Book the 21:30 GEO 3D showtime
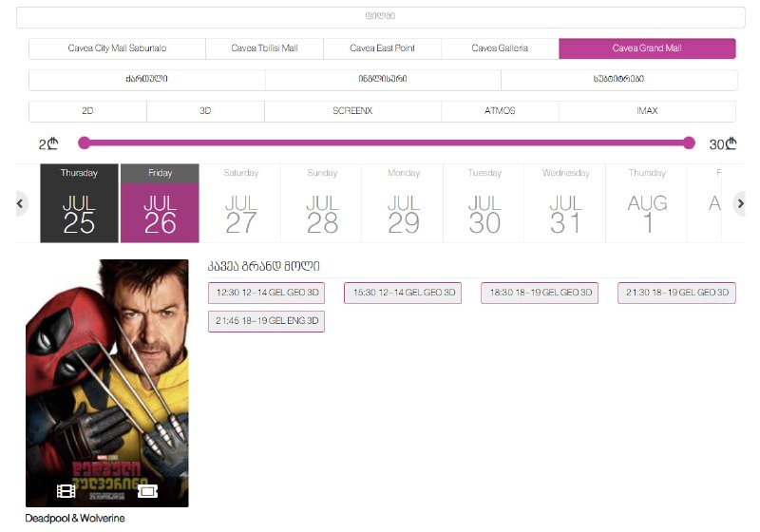Image resolution: width=760 pixels, height=532 pixels. coord(676,293)
